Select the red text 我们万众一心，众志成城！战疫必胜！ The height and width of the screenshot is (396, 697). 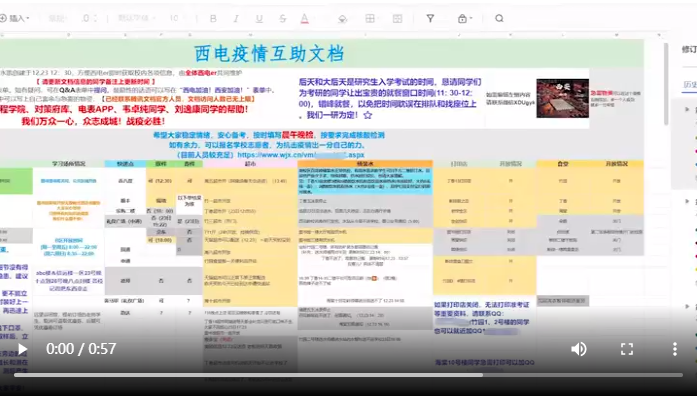93,121
